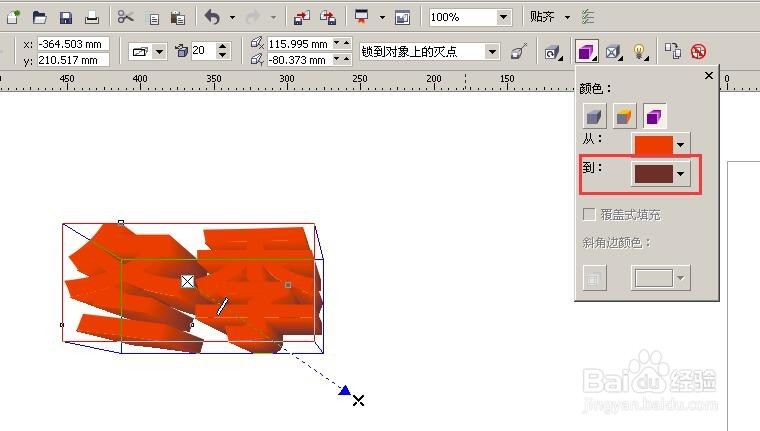Open the zoom level dropdown arrow
This screenshot has width=760, height=431.
coord(504,17)
